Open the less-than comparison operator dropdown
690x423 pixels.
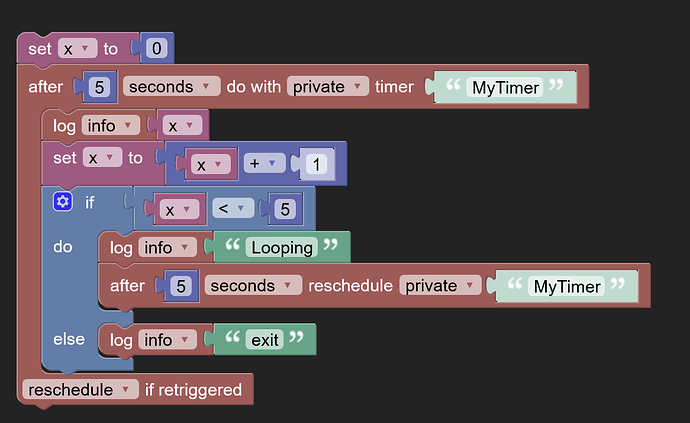click(x=233, y=208)
